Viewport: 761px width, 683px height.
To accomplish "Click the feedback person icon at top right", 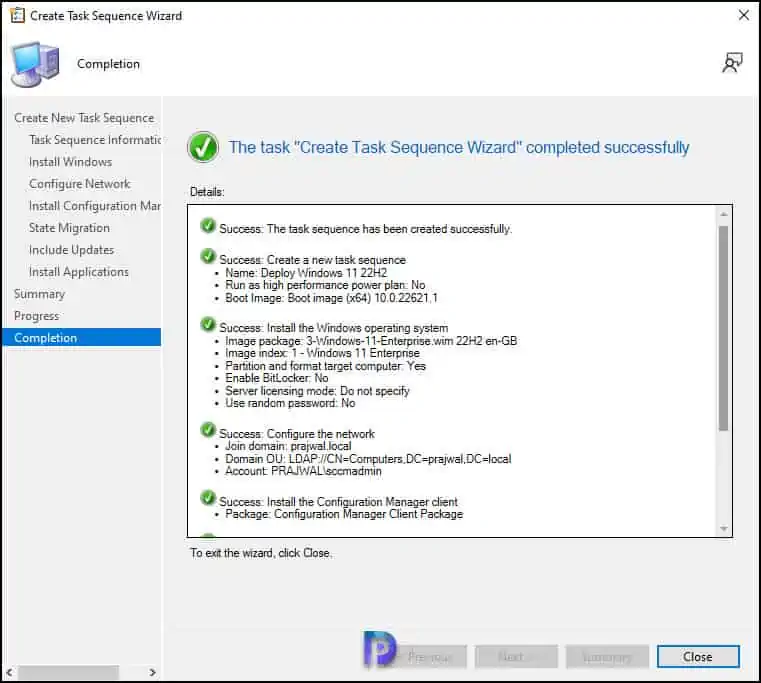I will click(x=732, y=63).
